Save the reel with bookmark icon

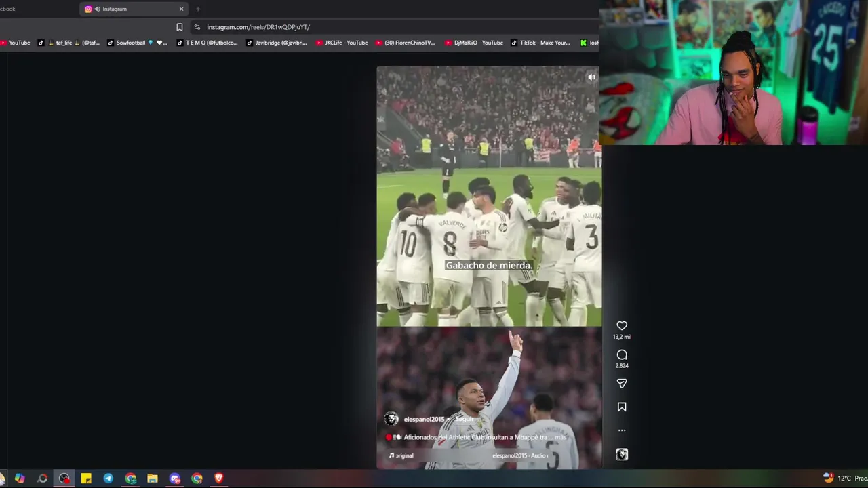622,407
